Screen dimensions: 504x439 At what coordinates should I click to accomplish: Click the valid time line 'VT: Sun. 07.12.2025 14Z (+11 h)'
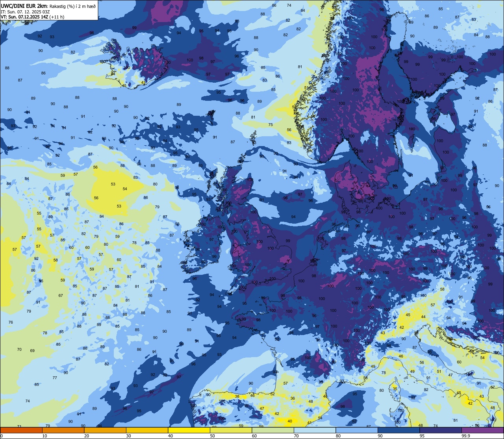click(32, 17)
